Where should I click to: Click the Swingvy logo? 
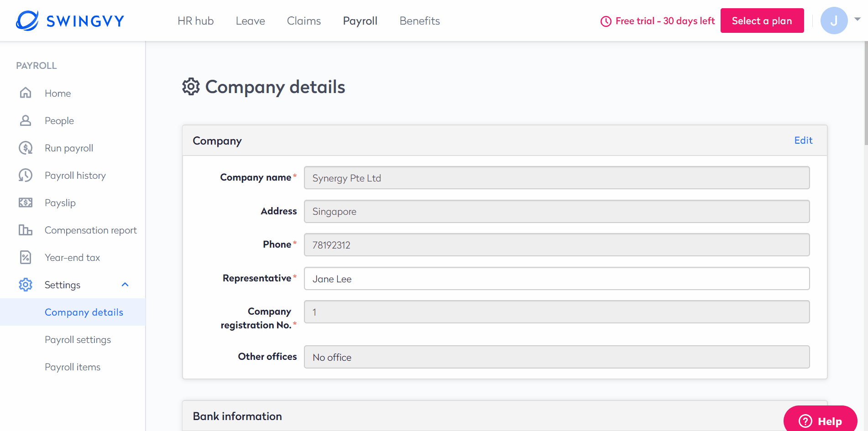70,21
